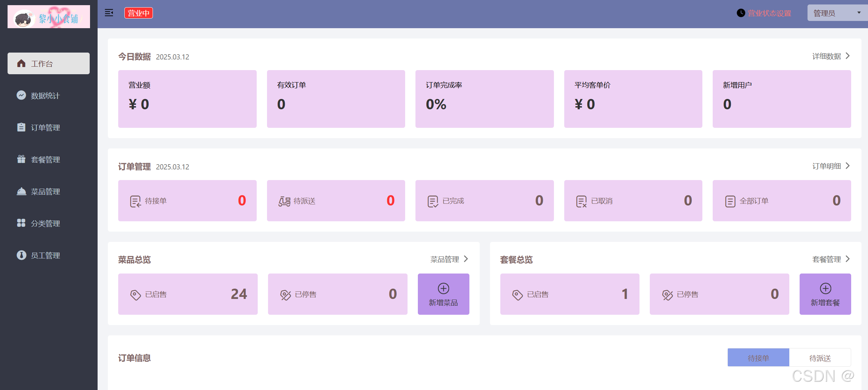Click the 已完成 checked document icon
Viewport: 868px width, 390px height.
pyautogui.click(x=433, y=201)
